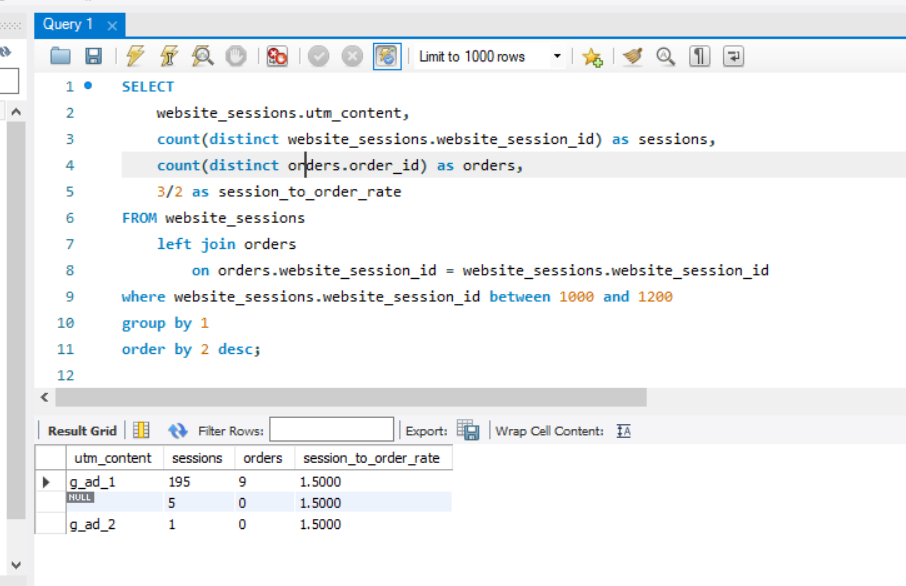Open find panel magnifier icon
The image size is (906, 586).
666,56
